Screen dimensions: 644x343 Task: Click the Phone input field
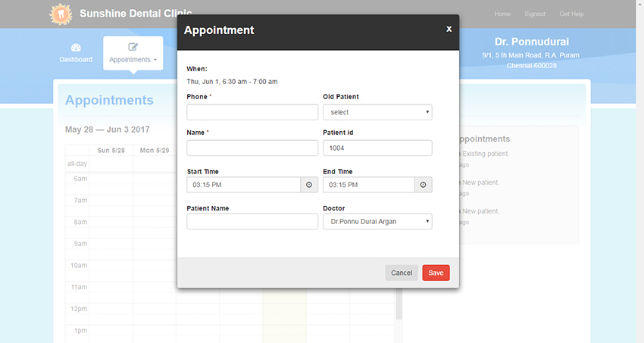tap(252, 112)
